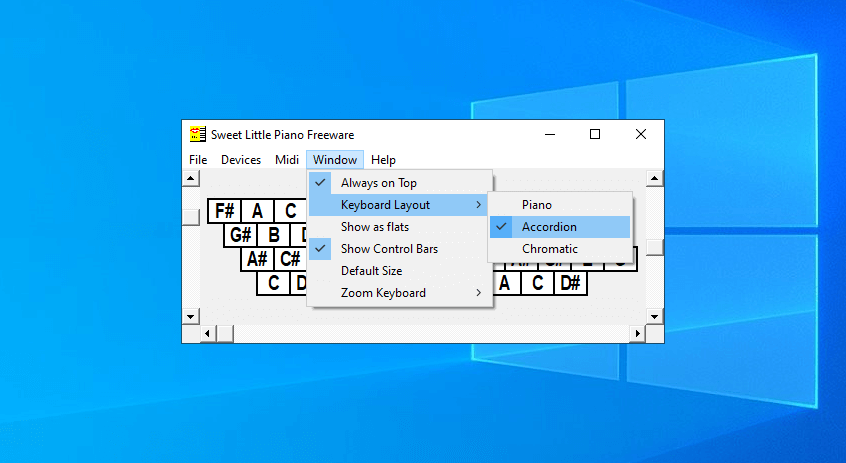This screenshot has height=463, width=846.
Task: Select the Piano keyboard layout
Action: [560, 205]
